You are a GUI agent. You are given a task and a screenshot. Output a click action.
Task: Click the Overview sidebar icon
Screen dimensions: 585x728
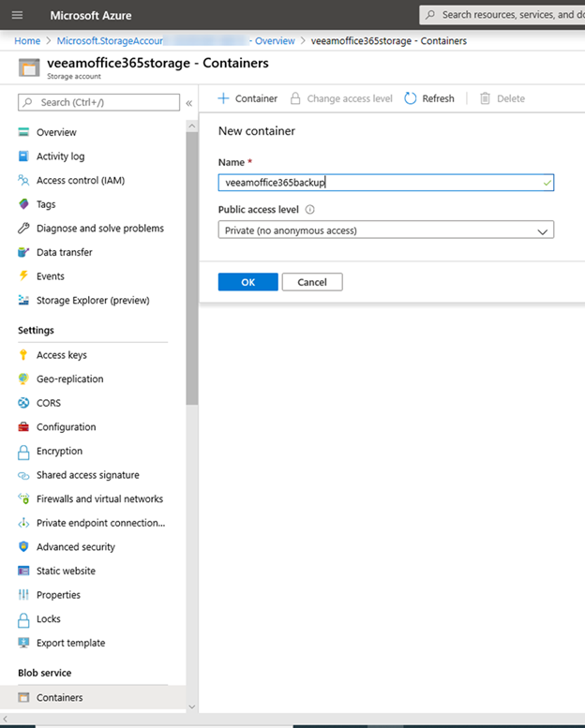point(23,132)
